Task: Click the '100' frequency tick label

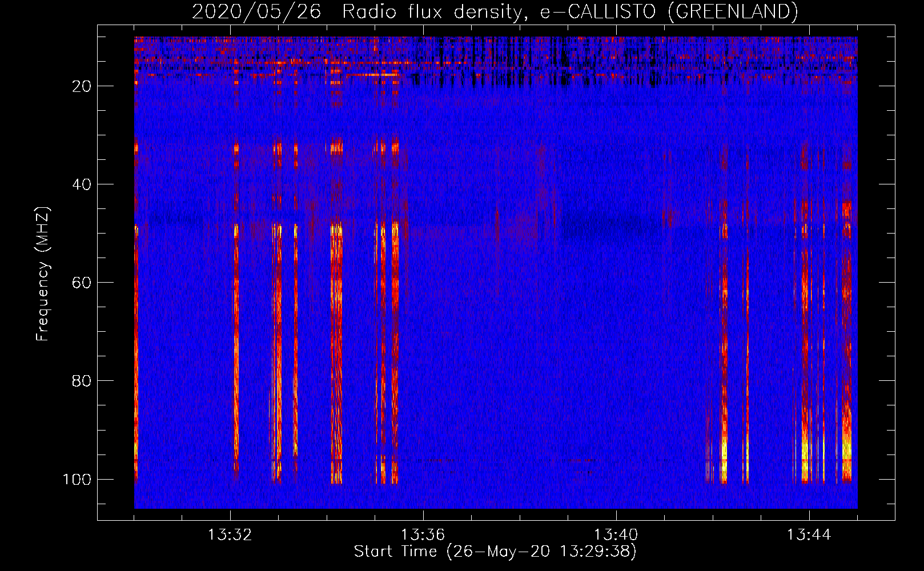Action: coord(77,479)
